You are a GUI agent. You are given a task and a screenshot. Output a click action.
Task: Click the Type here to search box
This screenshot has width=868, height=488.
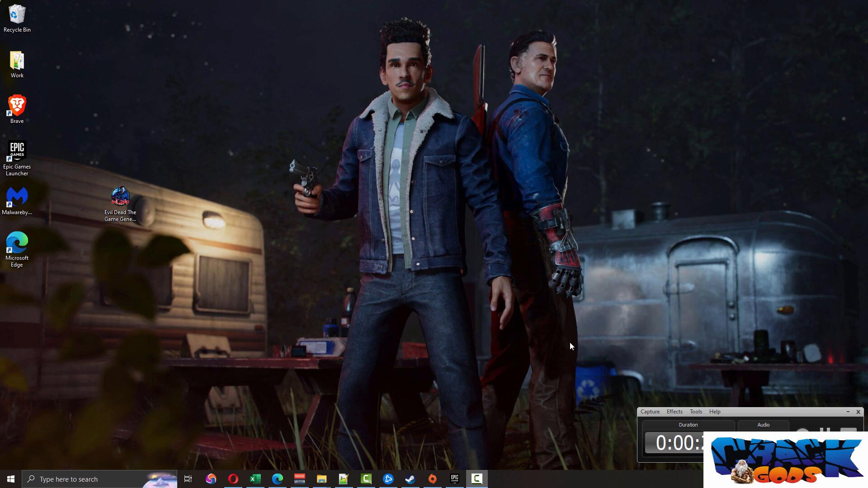[90, 479]
